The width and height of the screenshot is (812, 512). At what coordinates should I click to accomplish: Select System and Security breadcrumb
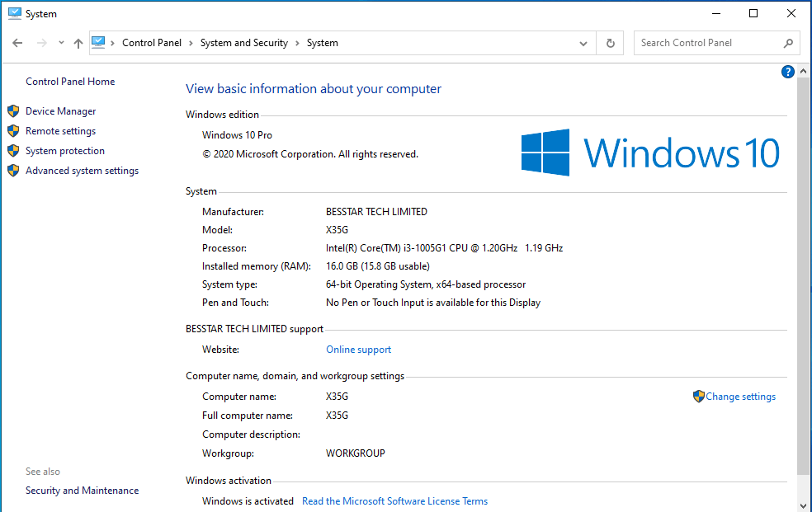tap(244, 43)
